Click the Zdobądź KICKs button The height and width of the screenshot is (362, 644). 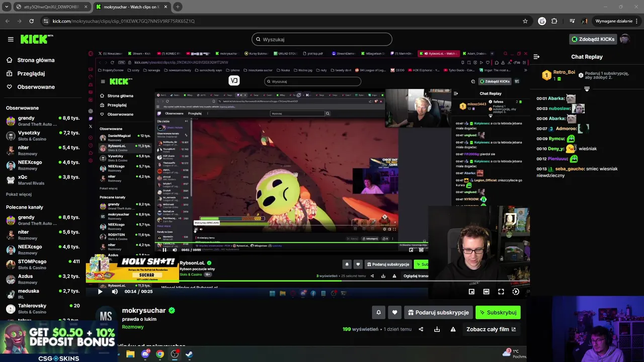coord(593,39)
